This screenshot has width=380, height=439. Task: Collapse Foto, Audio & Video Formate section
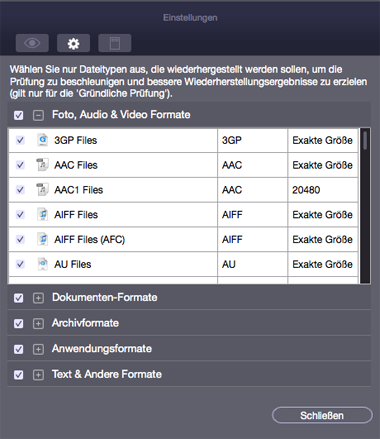38,115
